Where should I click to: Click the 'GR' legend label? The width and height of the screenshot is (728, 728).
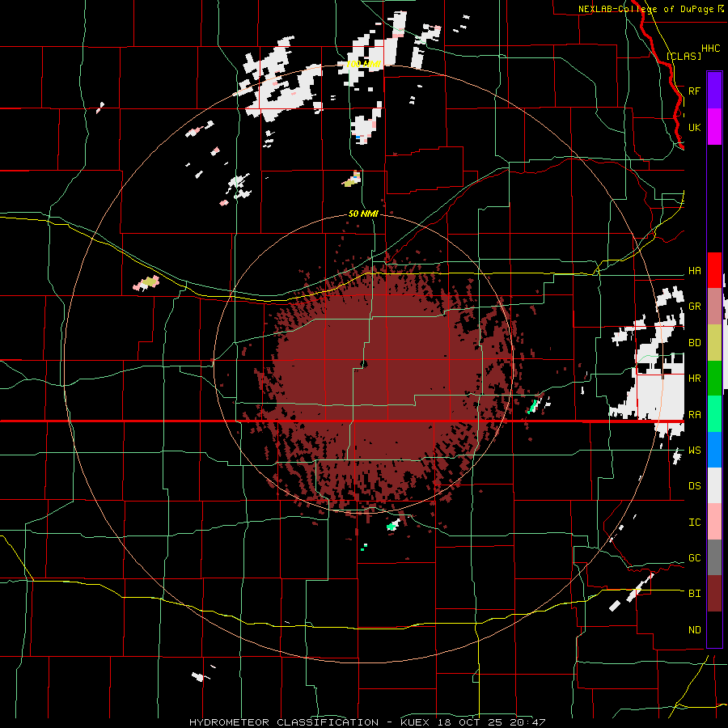[694, 307]
